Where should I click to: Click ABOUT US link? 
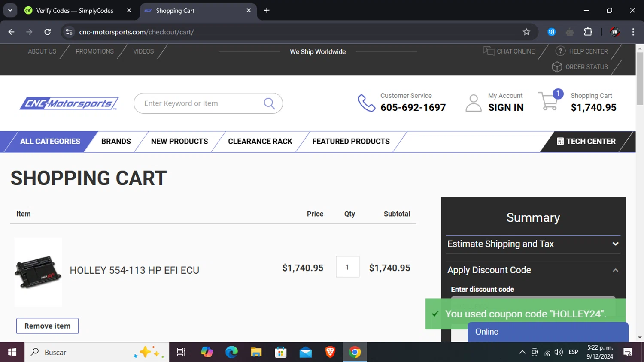[x=42, y=51]
